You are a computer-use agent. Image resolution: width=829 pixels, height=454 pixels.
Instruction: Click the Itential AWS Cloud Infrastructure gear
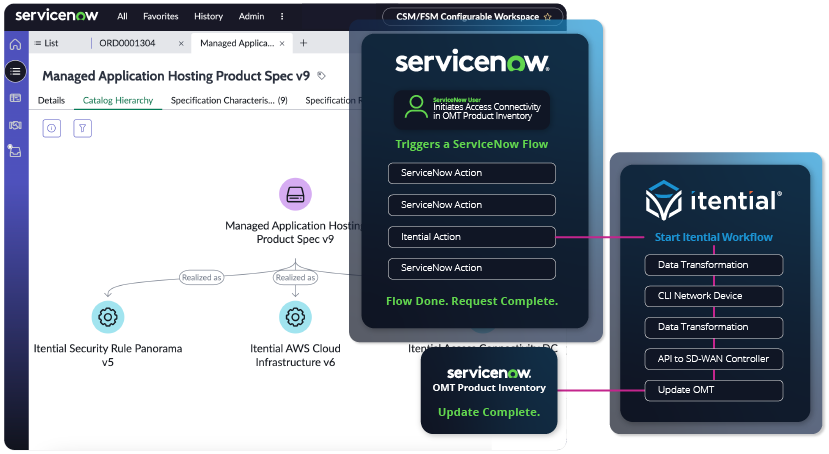point(295,317)
